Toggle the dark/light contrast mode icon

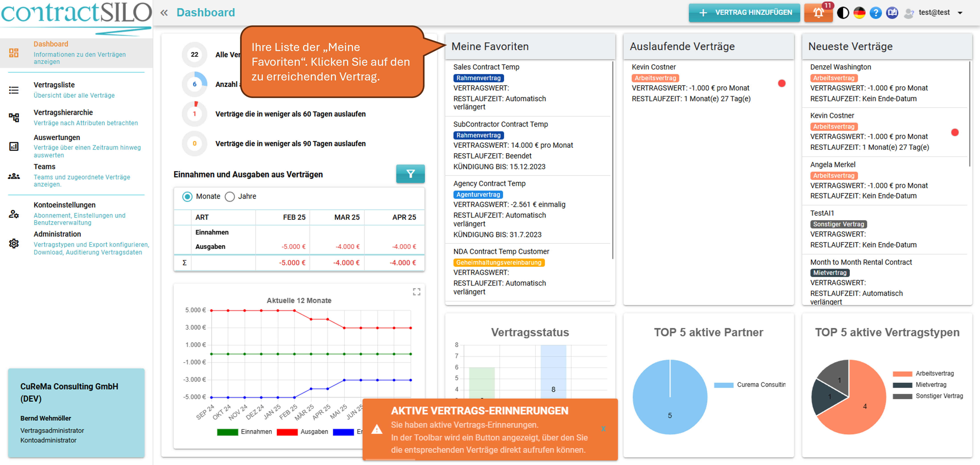(843, 13)
